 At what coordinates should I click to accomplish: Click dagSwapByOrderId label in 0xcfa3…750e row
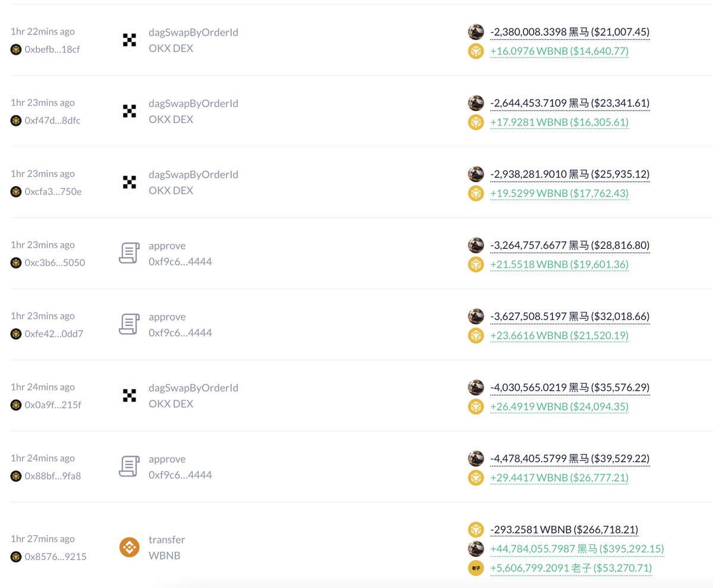pos(193,175)
